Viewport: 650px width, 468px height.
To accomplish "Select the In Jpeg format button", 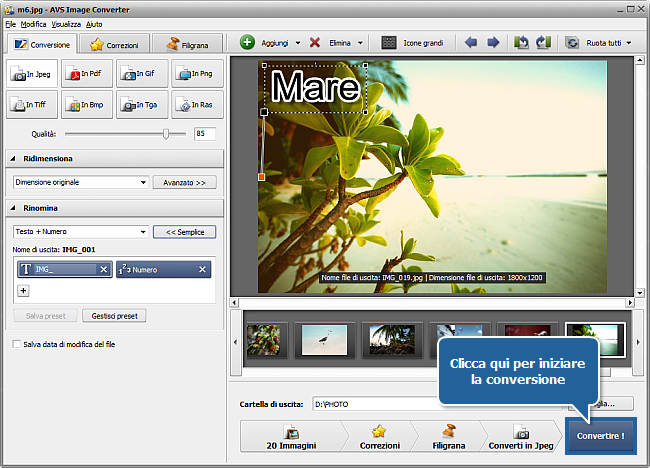I will point(32,75).
